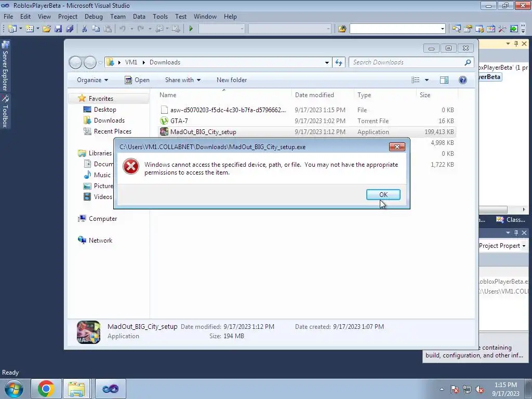Open the Tools menu
Image resolution: width=532 pixels, height=399 pixels.
[160, 16]
